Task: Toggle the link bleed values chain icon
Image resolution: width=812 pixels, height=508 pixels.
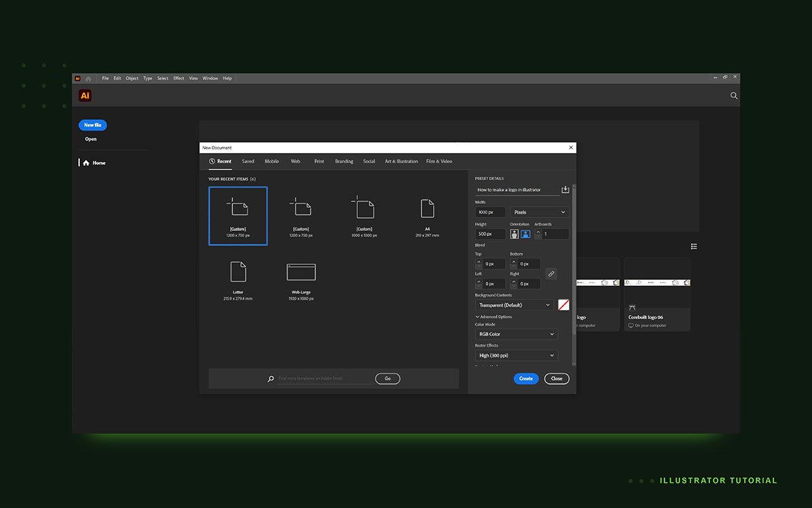Action: pos(551,274)
